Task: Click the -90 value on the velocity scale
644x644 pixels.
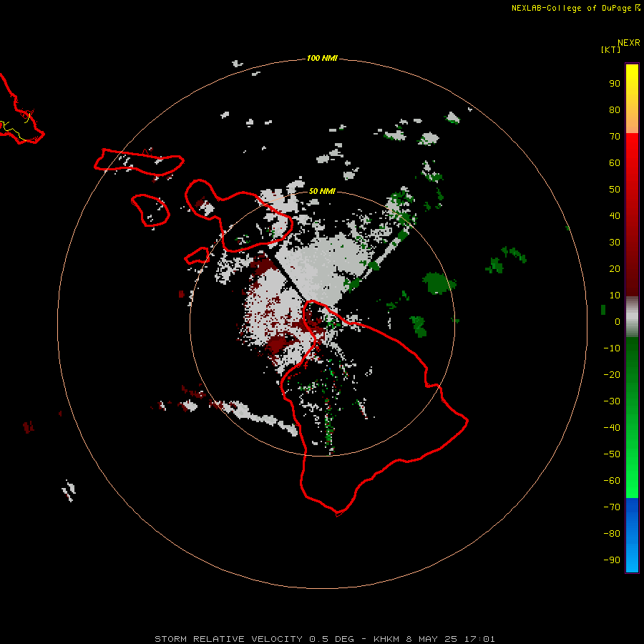Action: click(612, 560)
